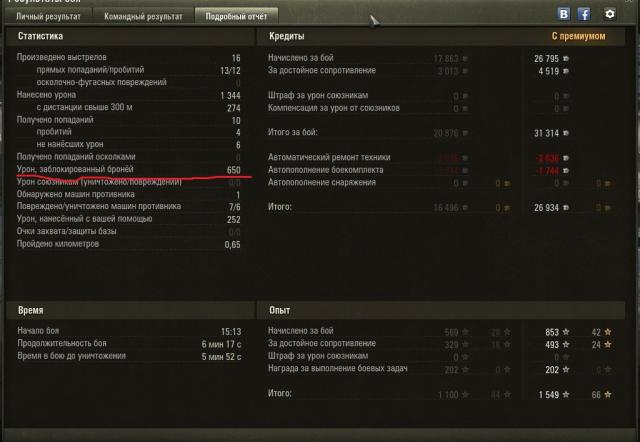The width and height of the screenshot is (640, 442).
Task: Click star icon next to 1 549
Action: (x=566, y=395)
